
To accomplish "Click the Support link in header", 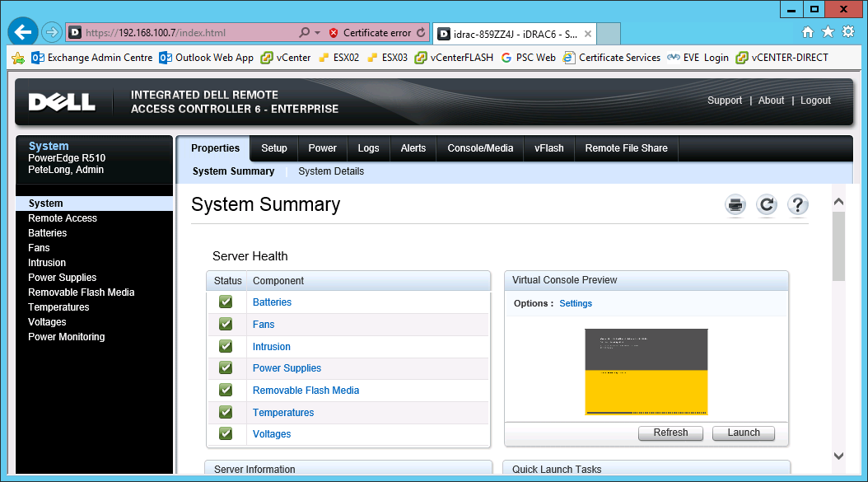I will pos(725,101).
